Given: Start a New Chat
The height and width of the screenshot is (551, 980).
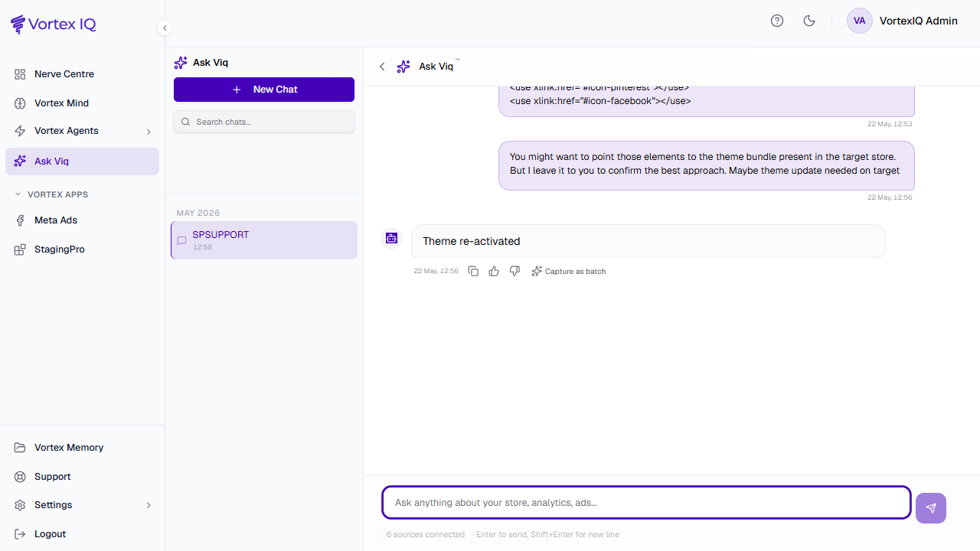Looking at the screenshot, I should click(x=264, y=90).
